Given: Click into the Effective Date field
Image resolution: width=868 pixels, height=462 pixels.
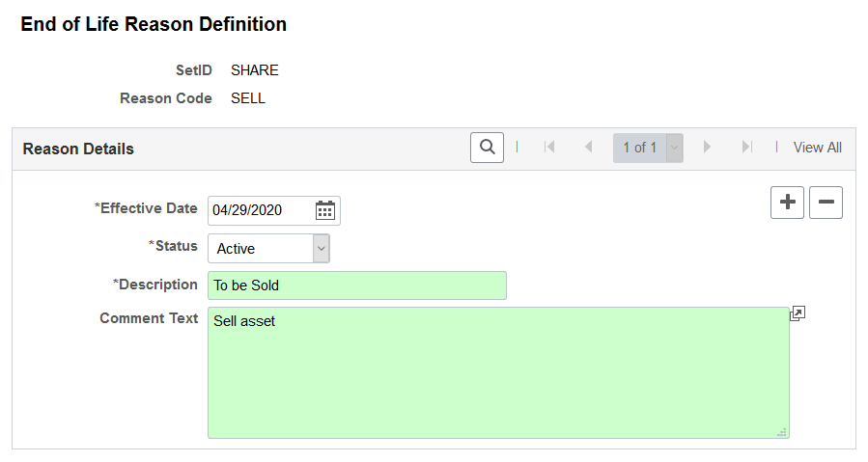Looking at the screenshot, I should coord(261,210).
